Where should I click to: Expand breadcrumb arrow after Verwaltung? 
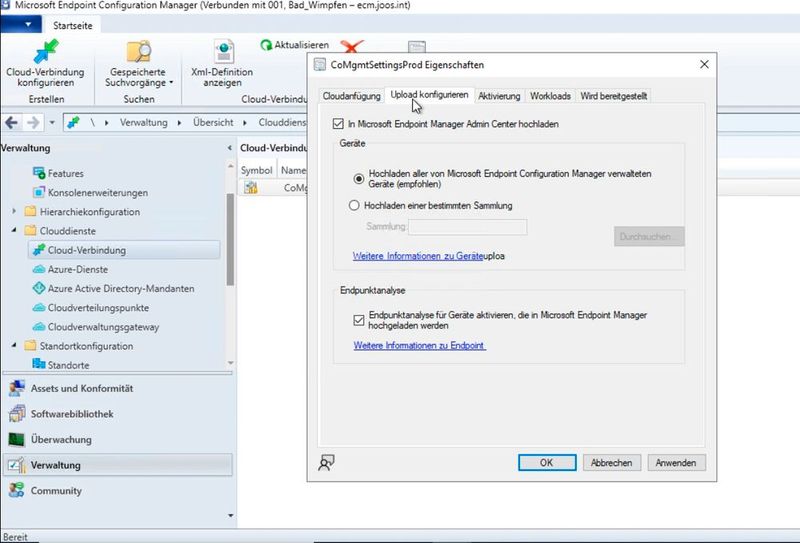180,122
